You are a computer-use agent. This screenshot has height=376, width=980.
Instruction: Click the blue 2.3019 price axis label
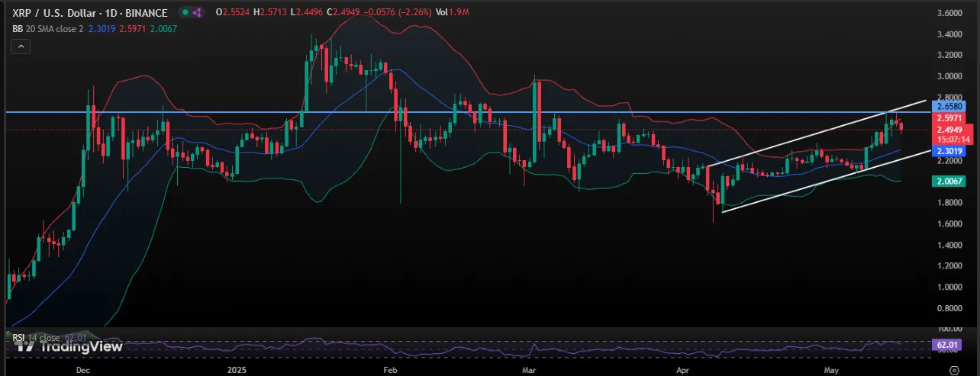pos(949,151)
